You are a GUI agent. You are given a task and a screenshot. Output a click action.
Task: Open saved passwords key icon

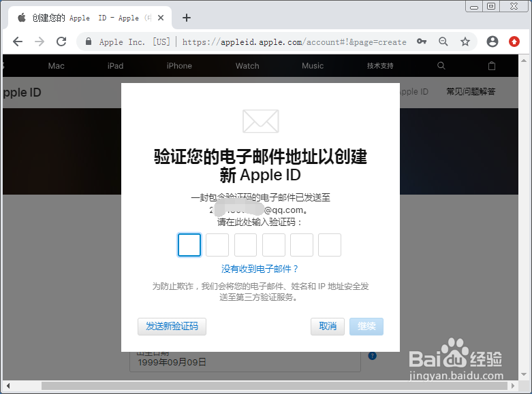coord(422,42)
